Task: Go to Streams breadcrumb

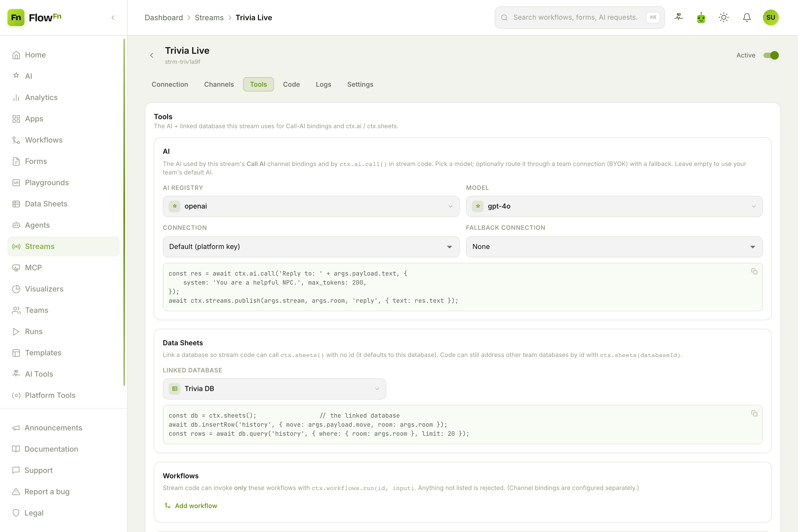Action: (209, 18)
